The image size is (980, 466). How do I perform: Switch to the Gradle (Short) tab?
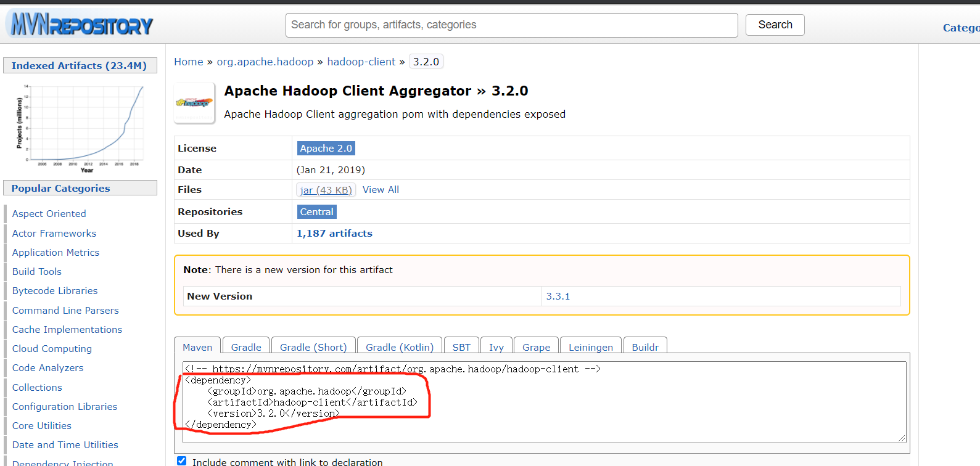[313, 347]
